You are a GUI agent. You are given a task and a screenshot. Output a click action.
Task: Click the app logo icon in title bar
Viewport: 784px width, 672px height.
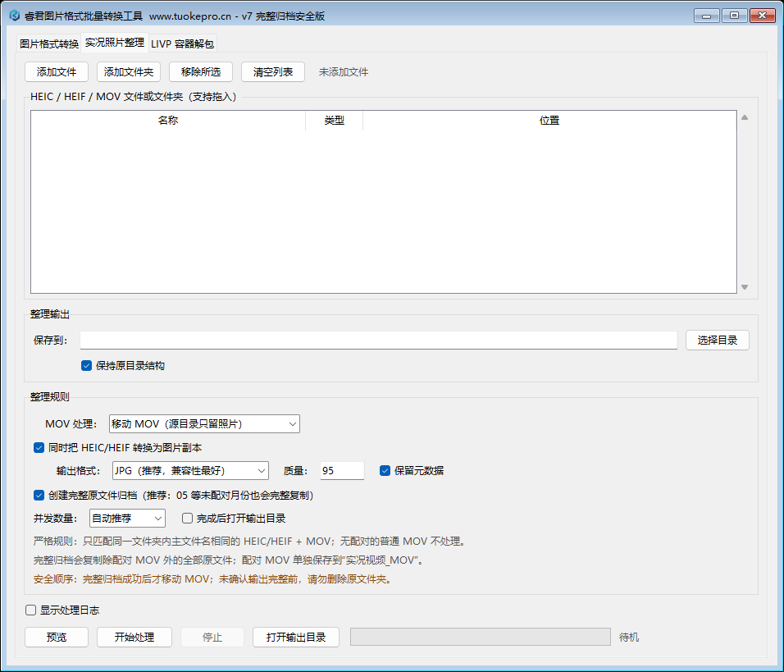(x=14, y=16)
